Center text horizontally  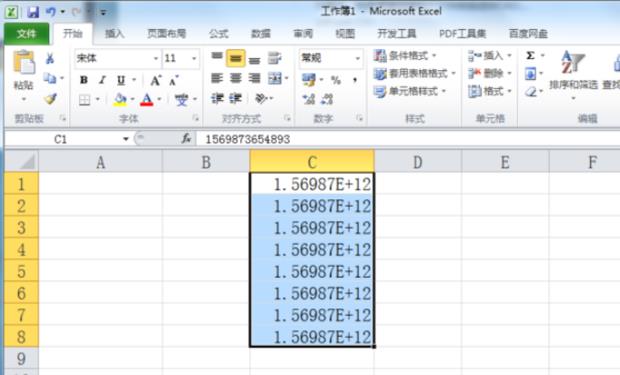click(x=236, y=78)
